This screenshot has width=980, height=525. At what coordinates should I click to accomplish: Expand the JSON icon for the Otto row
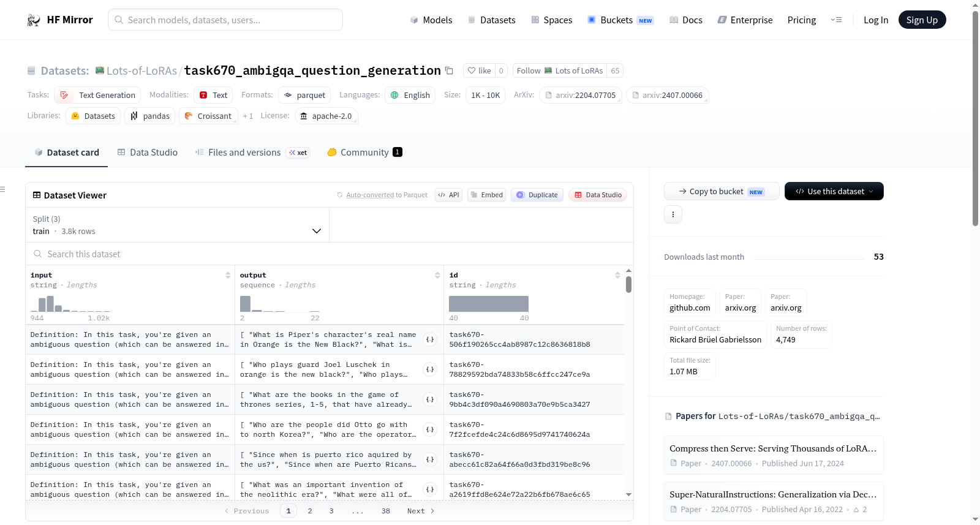(430, 429)
